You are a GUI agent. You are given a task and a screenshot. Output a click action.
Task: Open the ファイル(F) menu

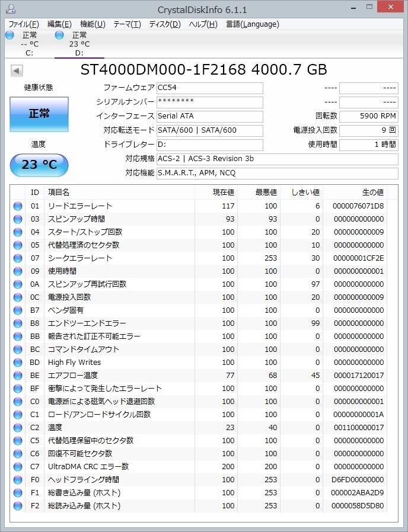click(24, 24)
